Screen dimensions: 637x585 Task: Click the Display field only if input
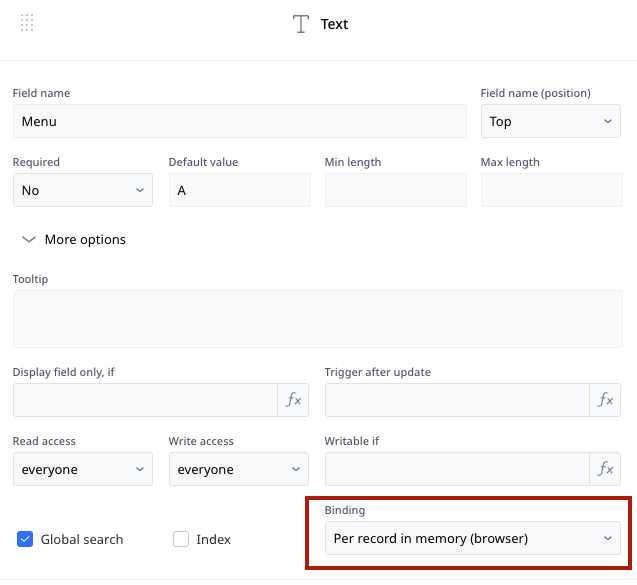tap(145, 400)
